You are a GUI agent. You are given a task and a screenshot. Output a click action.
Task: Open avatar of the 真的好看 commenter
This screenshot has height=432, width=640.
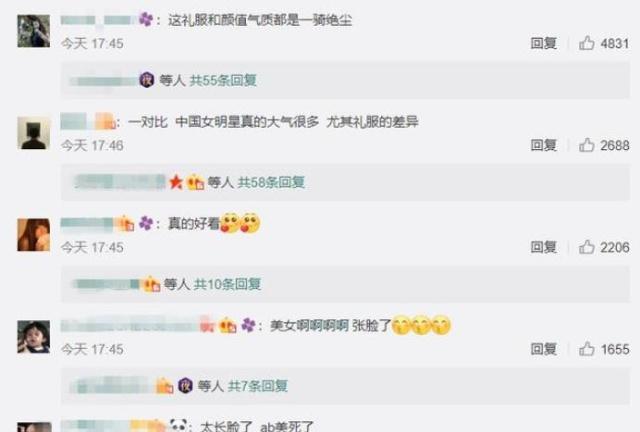pos(33,235)
